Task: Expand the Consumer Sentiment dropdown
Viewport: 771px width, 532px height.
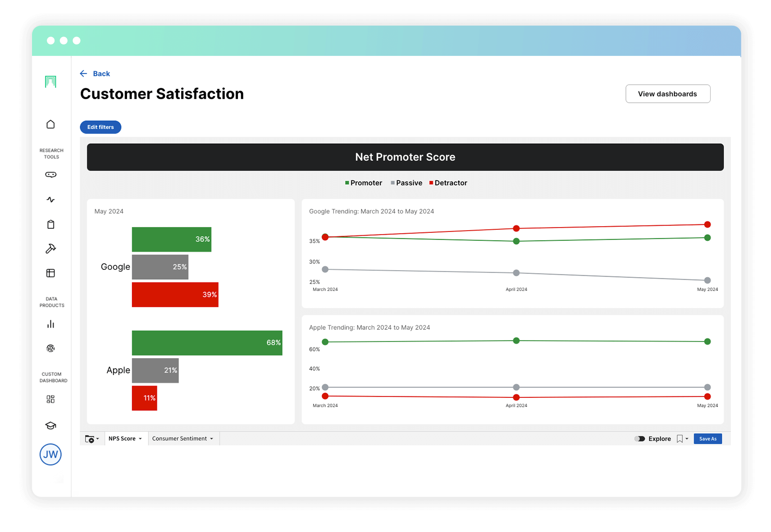Action: (182, 438)
